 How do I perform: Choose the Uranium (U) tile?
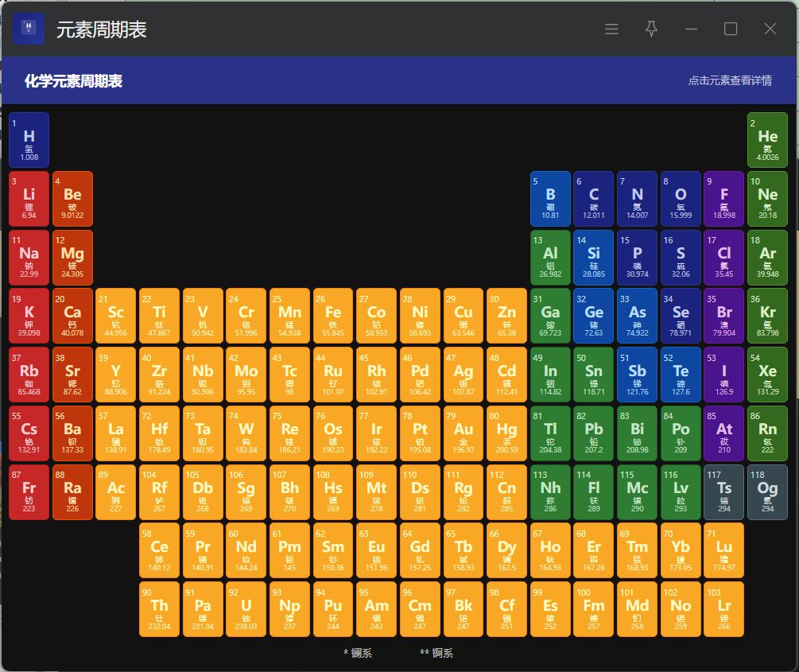point(246,609)
